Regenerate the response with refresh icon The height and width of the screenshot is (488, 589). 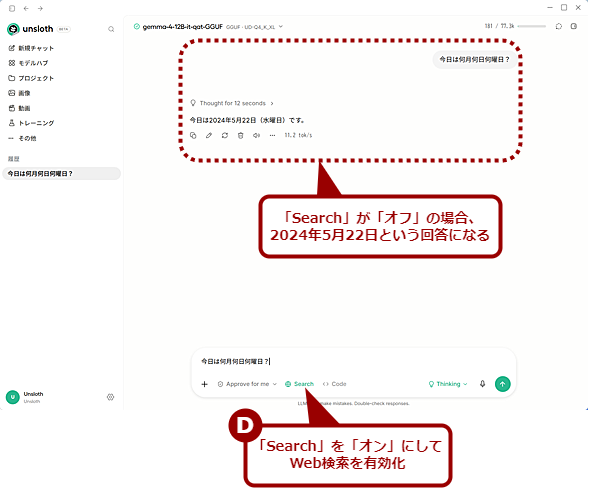pyautogui.click(x=225, y=135)
